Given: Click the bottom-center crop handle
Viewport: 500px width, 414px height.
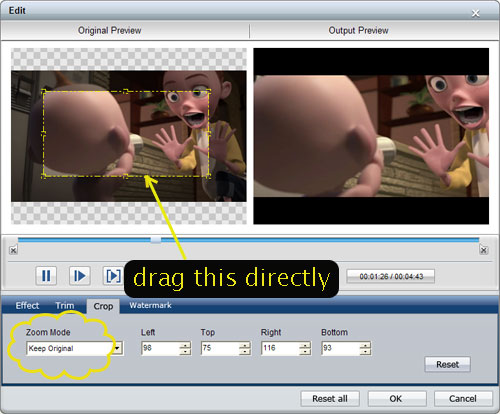Looking at the screenshot, I should click(125, 176).
